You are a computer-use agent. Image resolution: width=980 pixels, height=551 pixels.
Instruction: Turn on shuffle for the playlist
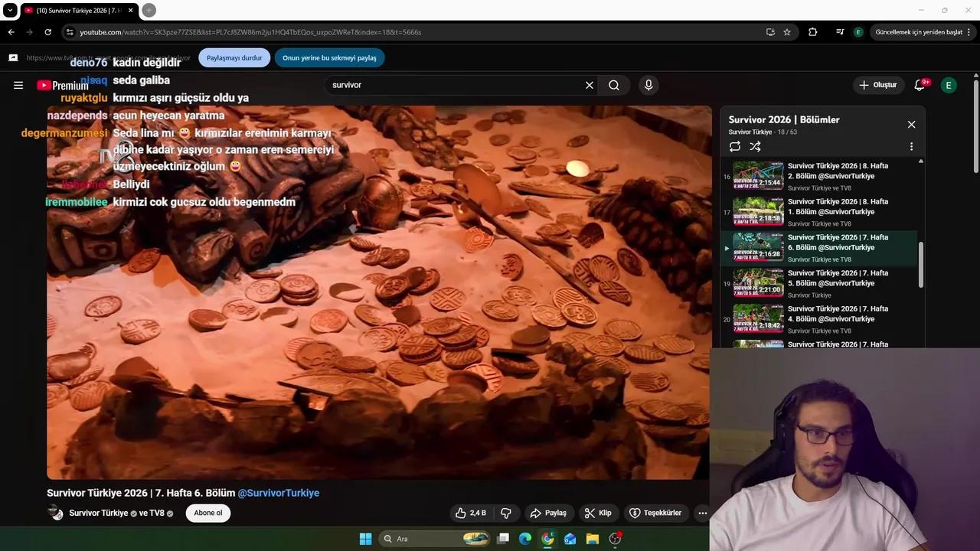(756, 146)
